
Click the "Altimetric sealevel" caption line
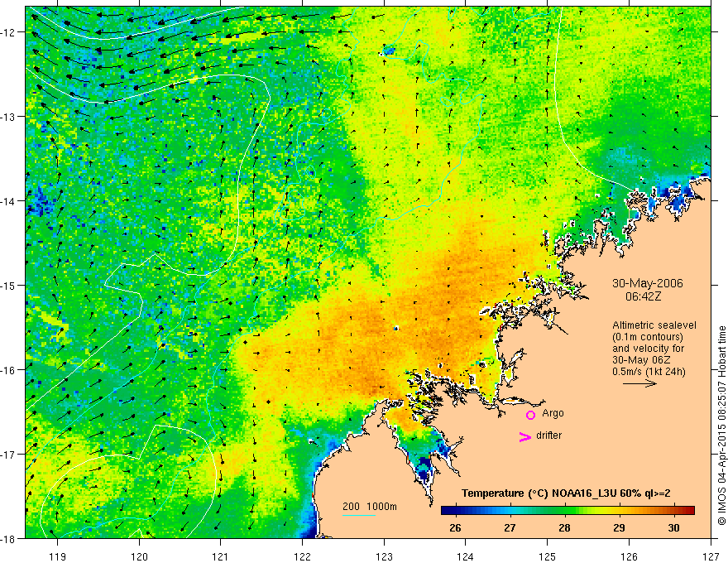[x=654, y=325]
